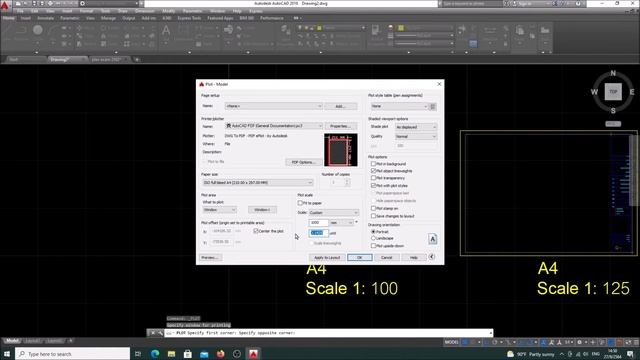Open command line customize wrench icon
The image size is (640, 360).
pyautogui.click(x=160, y=333)
